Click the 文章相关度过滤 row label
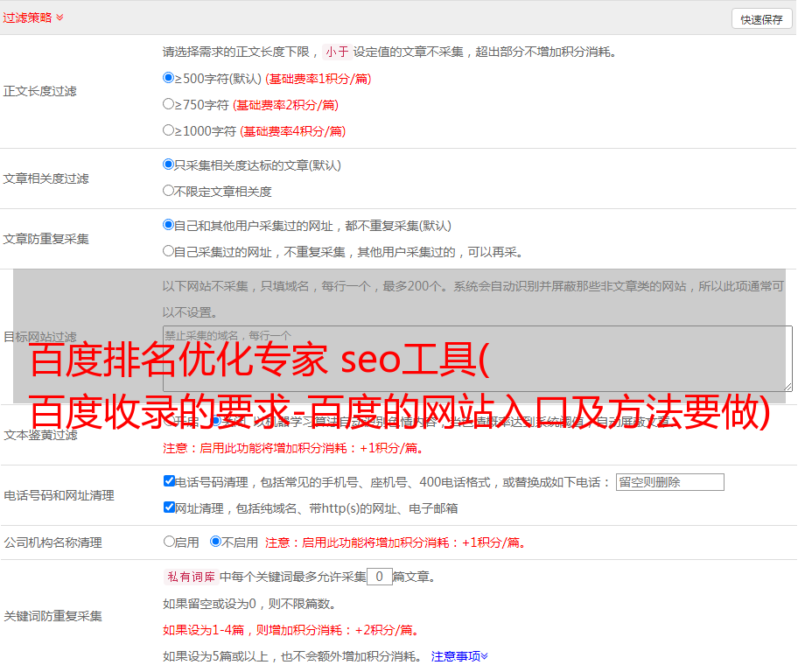Image resolution: width=798 pixels, height=672 pixels. (x=45, y=178)
